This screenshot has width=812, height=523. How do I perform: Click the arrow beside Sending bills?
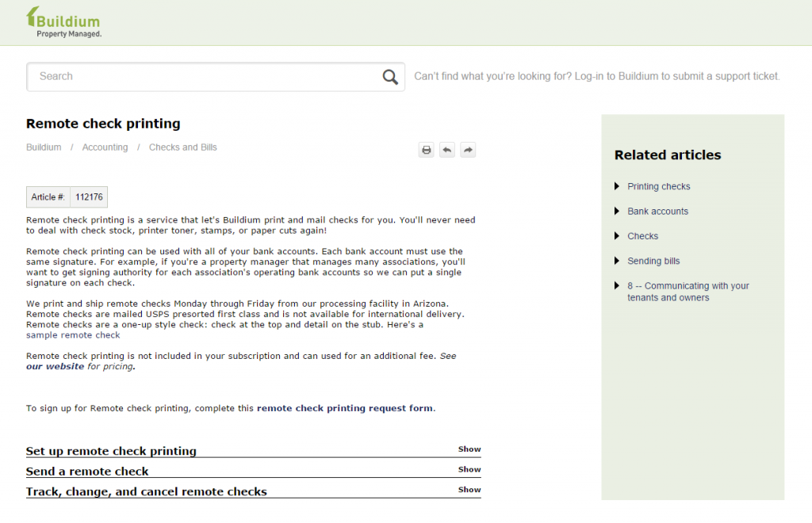point(617,261)
